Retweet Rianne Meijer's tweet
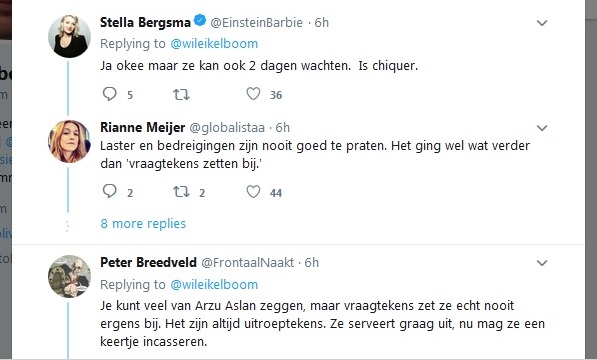Viewport: 597px width, 360px height. (x=181, y=191)
